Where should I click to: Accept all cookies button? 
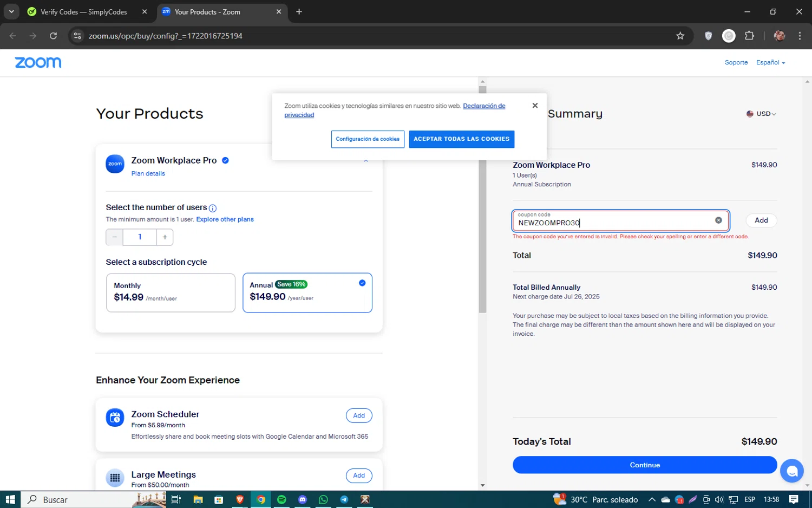click(462, 139)
